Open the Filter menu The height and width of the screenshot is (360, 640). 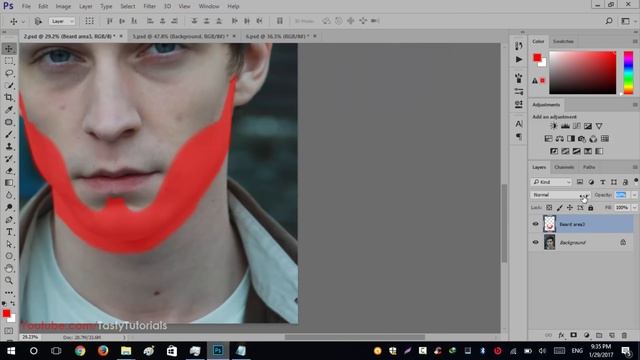click(x=149, y=6)
